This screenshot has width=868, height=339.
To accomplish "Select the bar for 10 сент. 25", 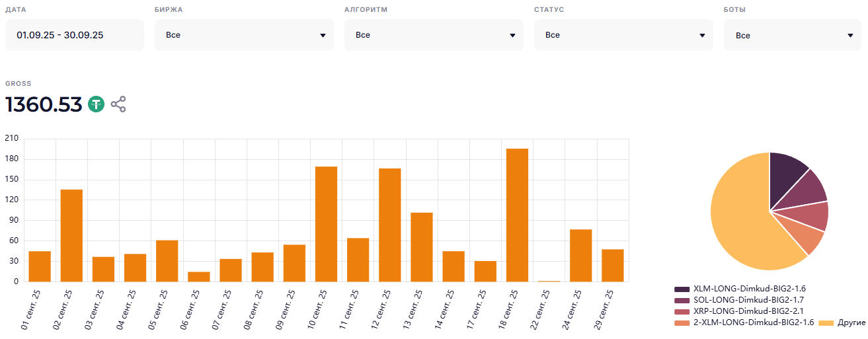I will [x=326, y=224].
